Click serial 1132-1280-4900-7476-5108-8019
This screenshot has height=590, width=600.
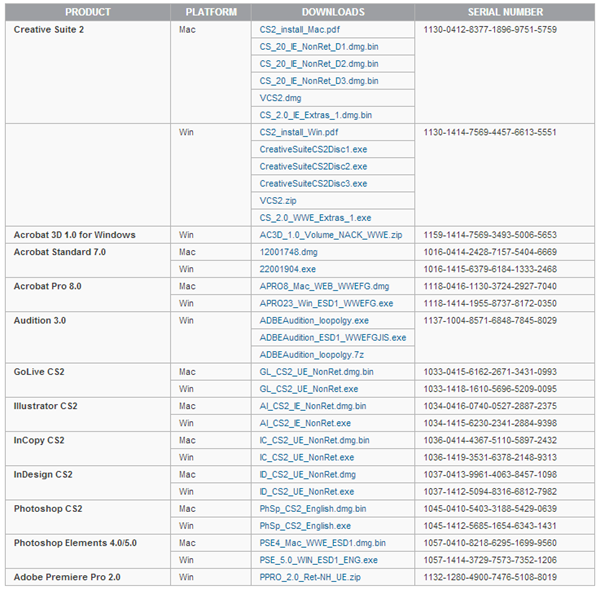coord(490,577)
